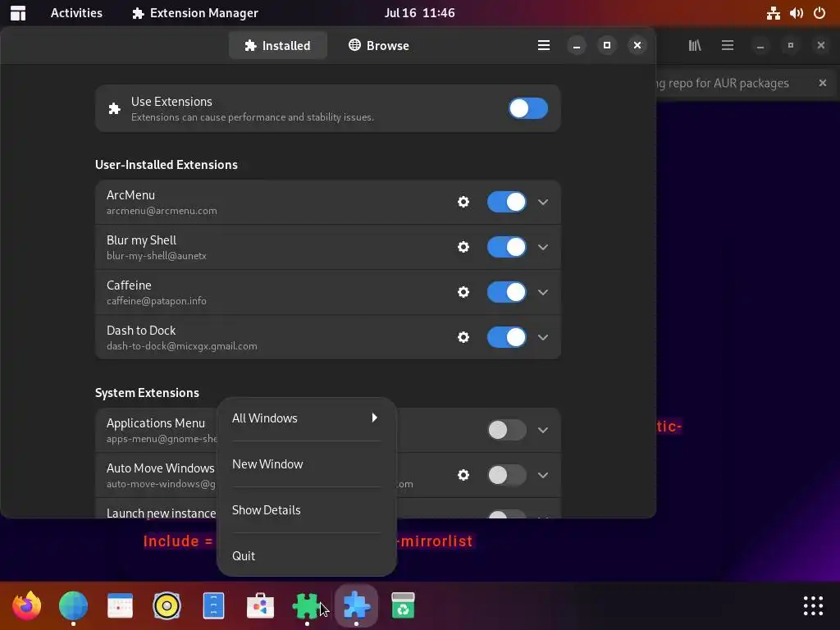Open Software store bag icon in dock
The width and height of the screenshot is (840, 630).
260,606
